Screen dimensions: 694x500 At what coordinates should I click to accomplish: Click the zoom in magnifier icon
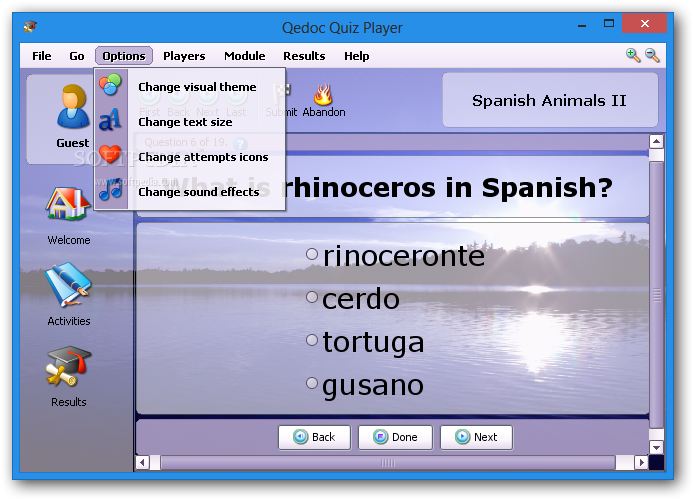point(633,55)
